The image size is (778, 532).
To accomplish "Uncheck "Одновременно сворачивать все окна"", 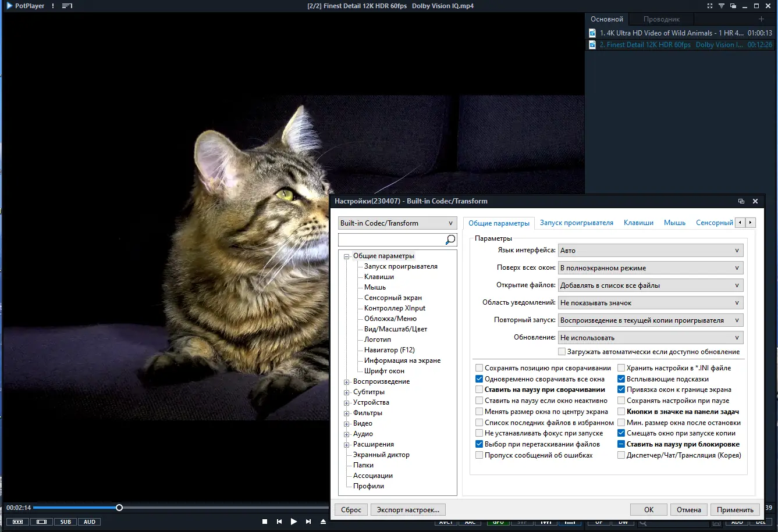I will [x=479, y=379].
